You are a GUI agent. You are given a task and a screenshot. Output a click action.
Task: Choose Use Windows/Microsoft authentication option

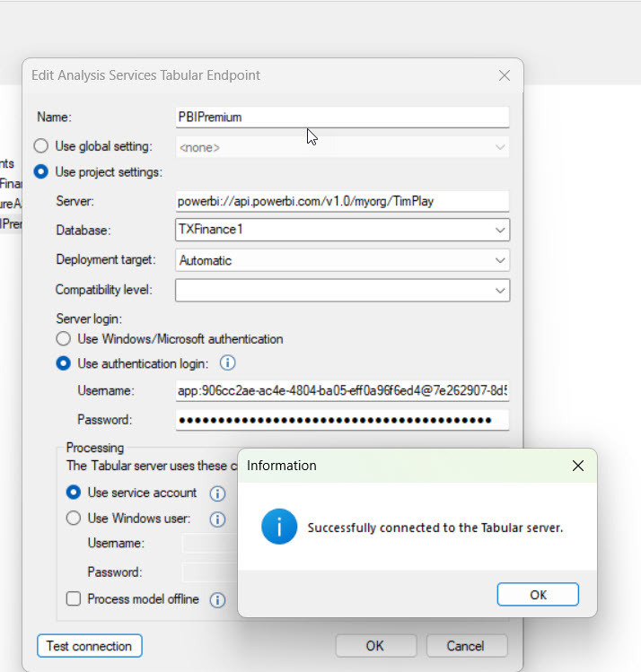64,339
